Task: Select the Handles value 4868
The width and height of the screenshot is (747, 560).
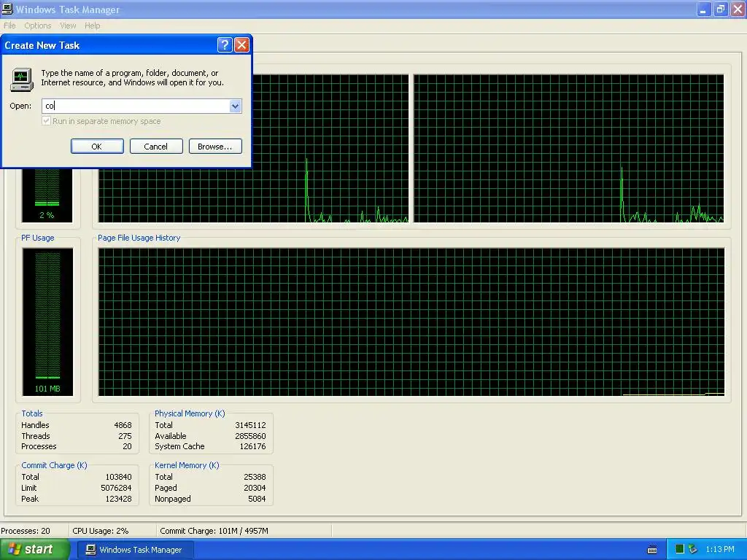Action: point(123,425)
